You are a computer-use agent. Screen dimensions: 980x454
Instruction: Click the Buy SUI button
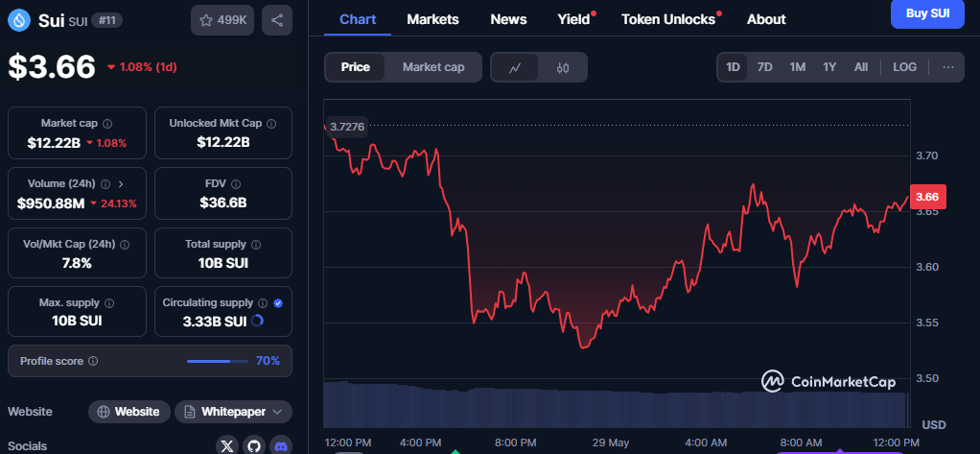(x=927, y=13)
